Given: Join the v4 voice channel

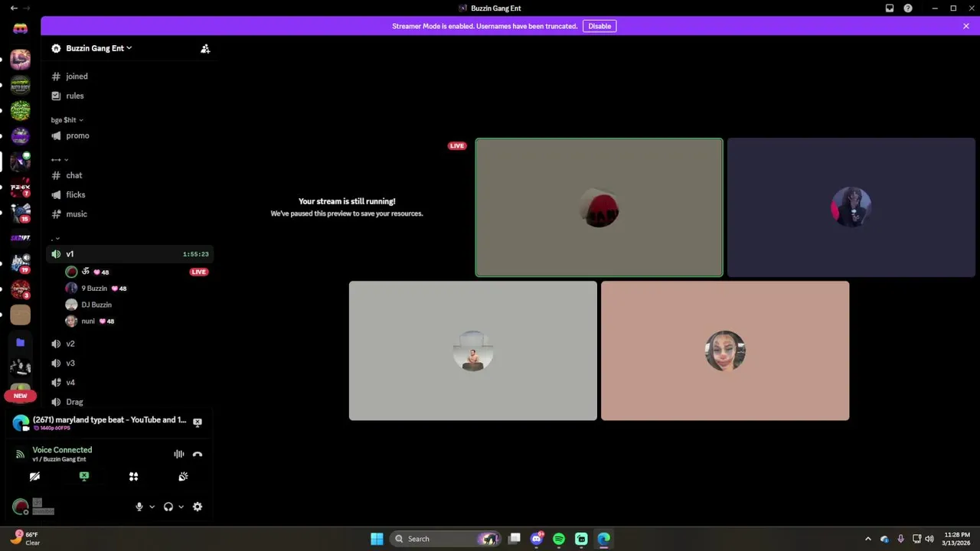Looking at the screenshot, I should click(129, 382).
